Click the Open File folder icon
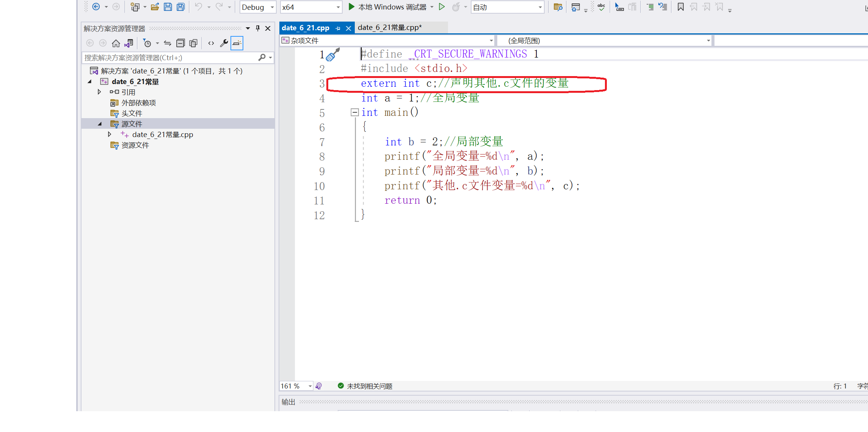868x432 pixels. pyautogui.click(x=155, y=7)
